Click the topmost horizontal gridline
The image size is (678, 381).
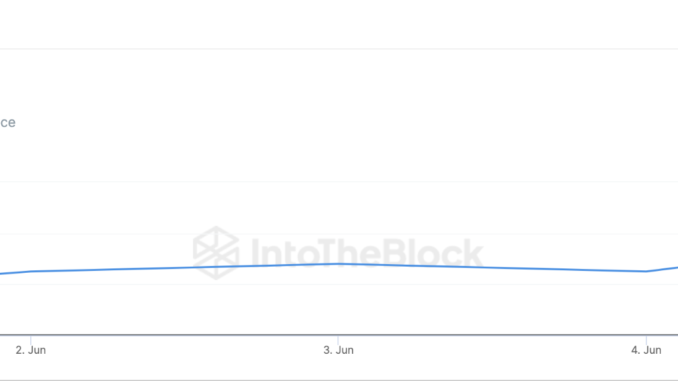[x=339, y=49]
